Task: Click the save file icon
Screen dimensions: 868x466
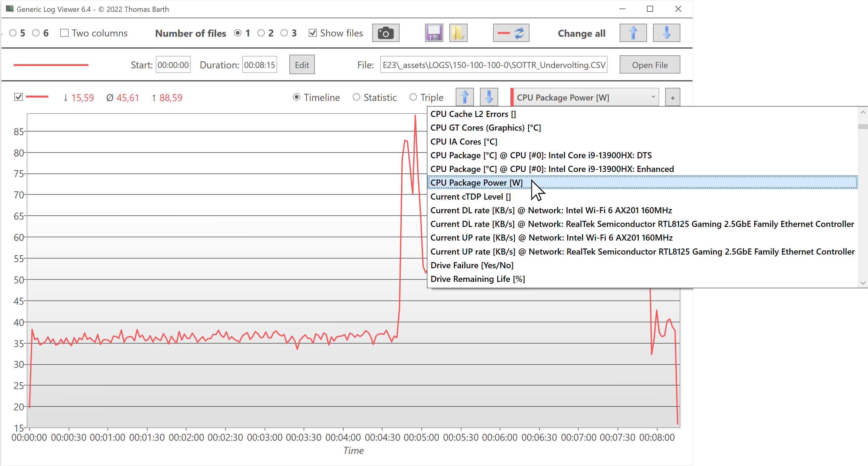Action: click(433, 33)
